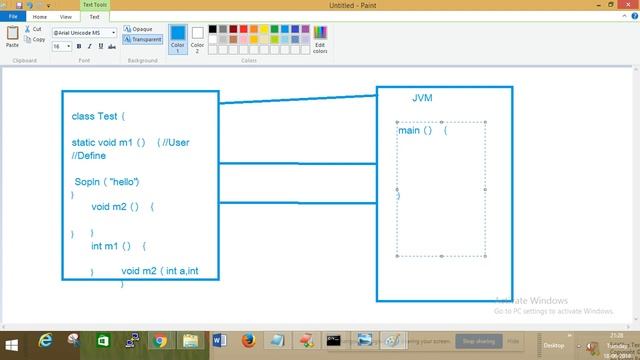This screenshot has width=640, height=360.
Task: Click the Save icon in the title bar
Action: point(19,5)
